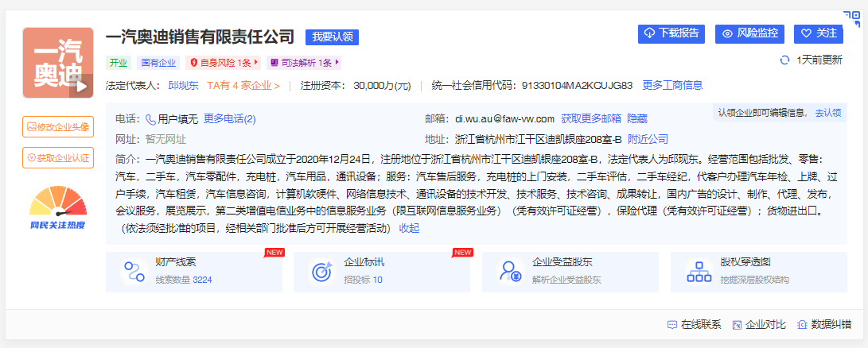Open 附近公司 nearby companies link
868x348 pixels.
tap(648, 139)
